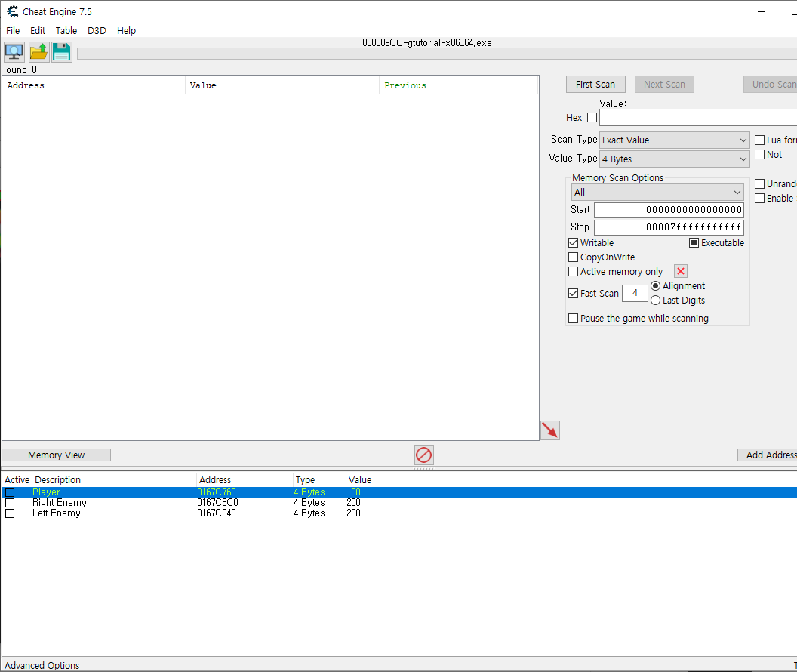Click the Cheat Engine logo icon in title bar

(12, 11)
